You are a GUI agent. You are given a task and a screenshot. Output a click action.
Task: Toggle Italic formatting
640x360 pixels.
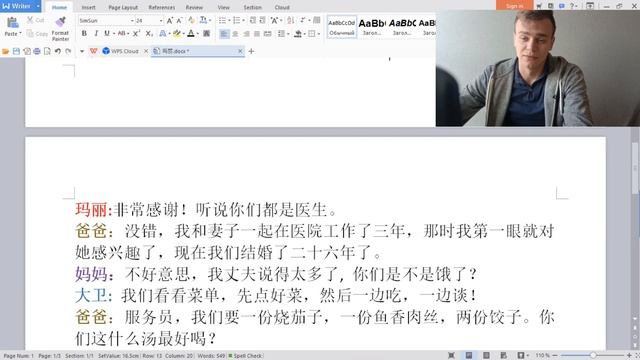[96, 33]
